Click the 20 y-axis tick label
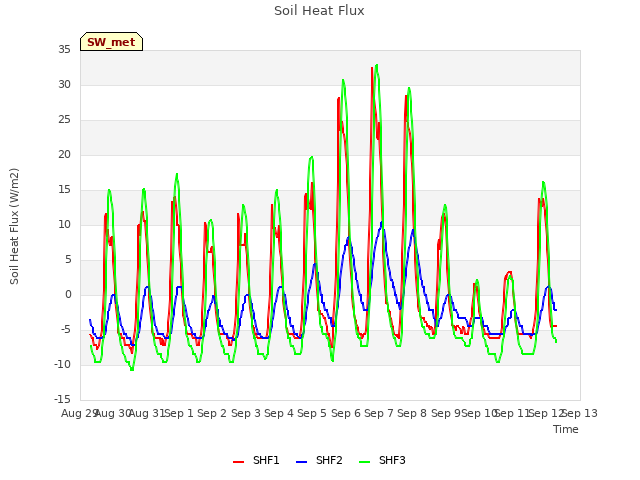Image resolution: width=640 pixels, height=480 pixels. tap(64, 155)
